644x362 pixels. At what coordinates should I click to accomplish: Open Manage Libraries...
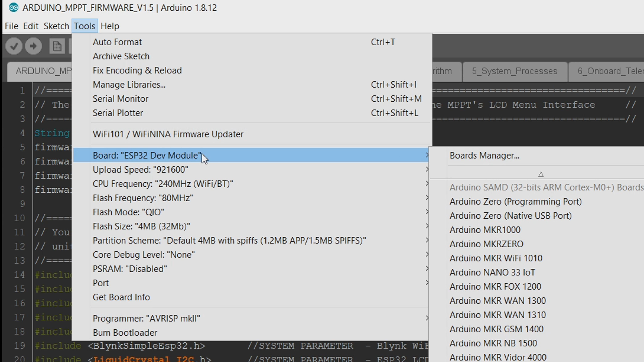252,84
